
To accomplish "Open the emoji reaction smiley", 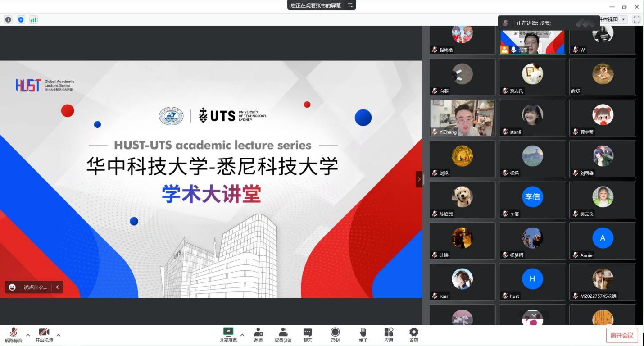I will (12, 287).
